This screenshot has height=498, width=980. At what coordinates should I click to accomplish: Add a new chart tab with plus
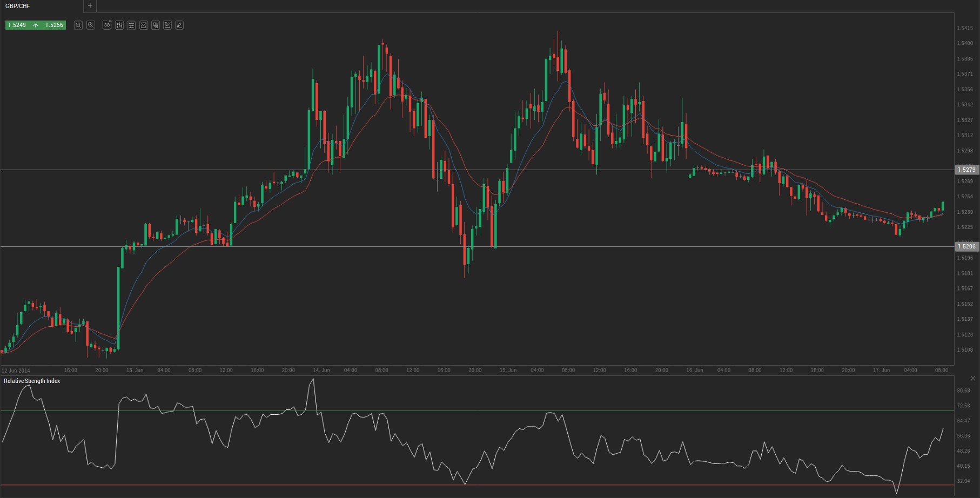[x=90, y=6]
